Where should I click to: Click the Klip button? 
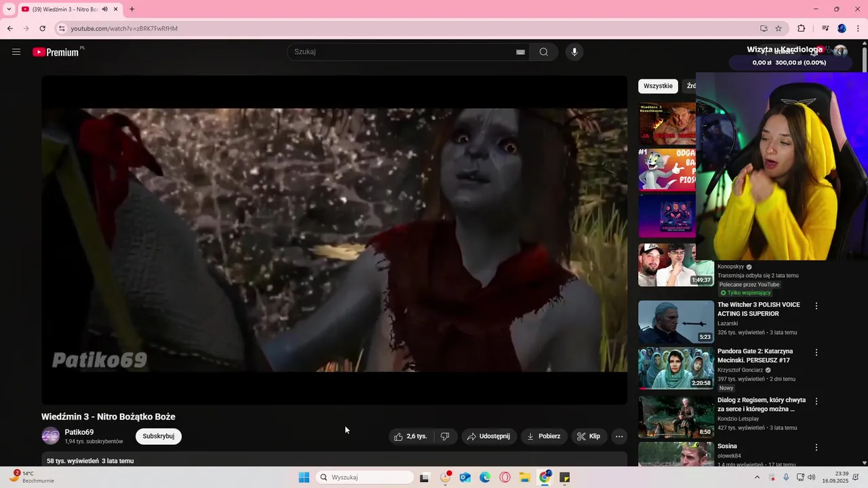click(589, 436)
